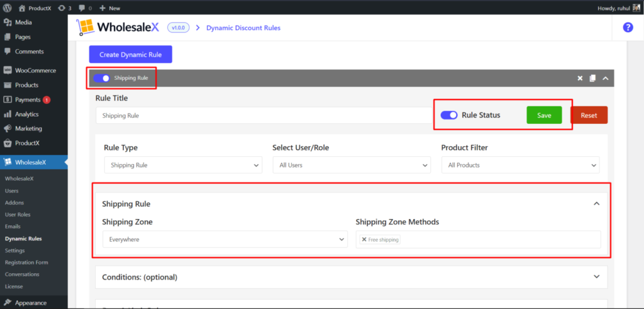
Task: Click the plus New icon in admin bar
Action: (103, 8)
